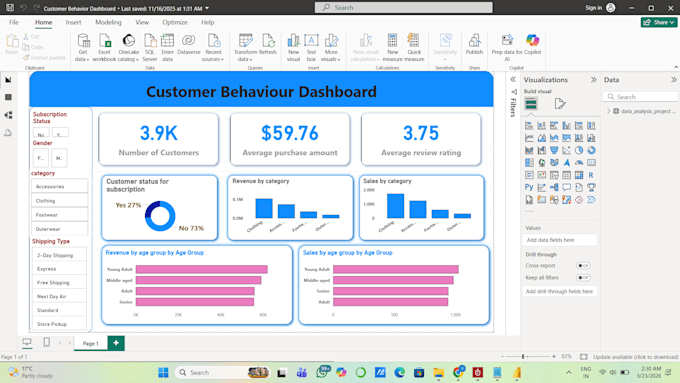Click Update available link in status bar
This screenshot has height=383, width=680.
[635, 357]
